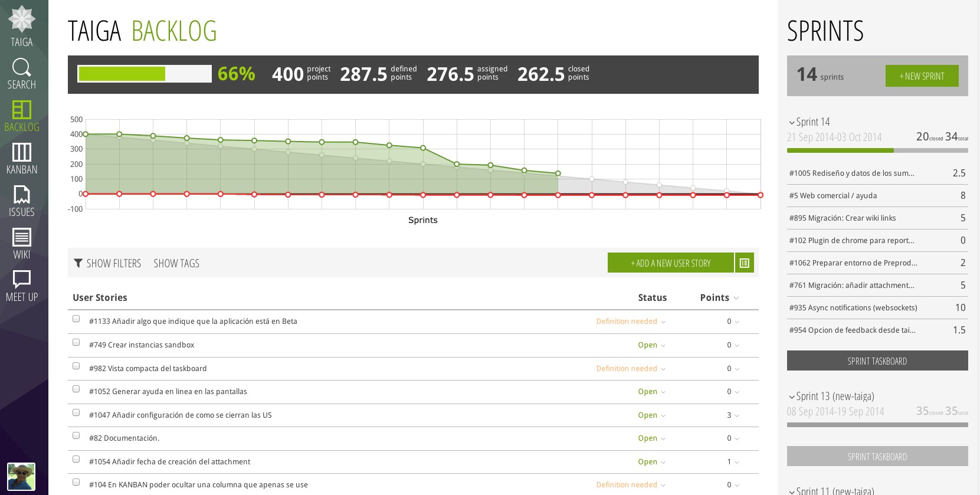The height and width of the screenshot is (495, 980).
Task: Click the 262.5 closed points stat
Action: click(x=553, y=74)
